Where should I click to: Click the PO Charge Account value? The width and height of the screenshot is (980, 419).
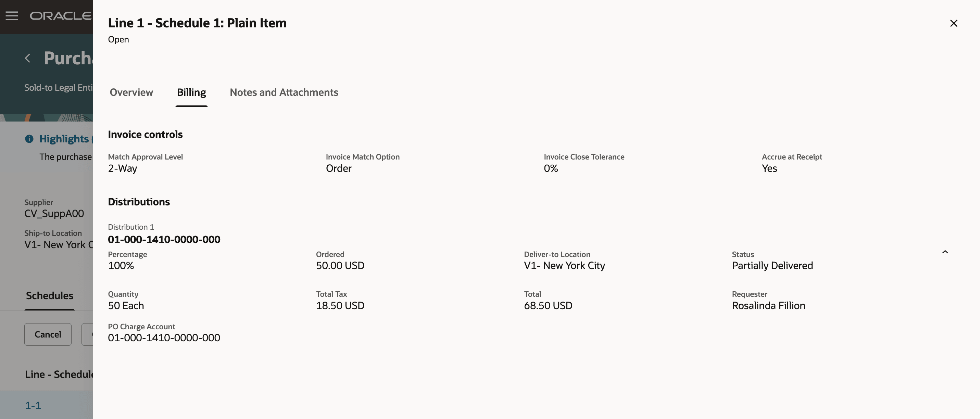pyautogui.click(x=164, y=338)
